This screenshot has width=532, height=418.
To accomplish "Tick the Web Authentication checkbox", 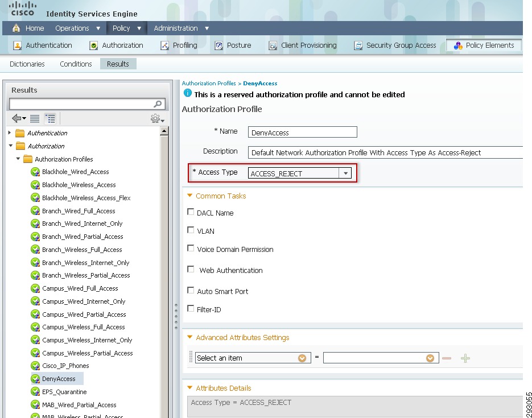I will 191,269.
